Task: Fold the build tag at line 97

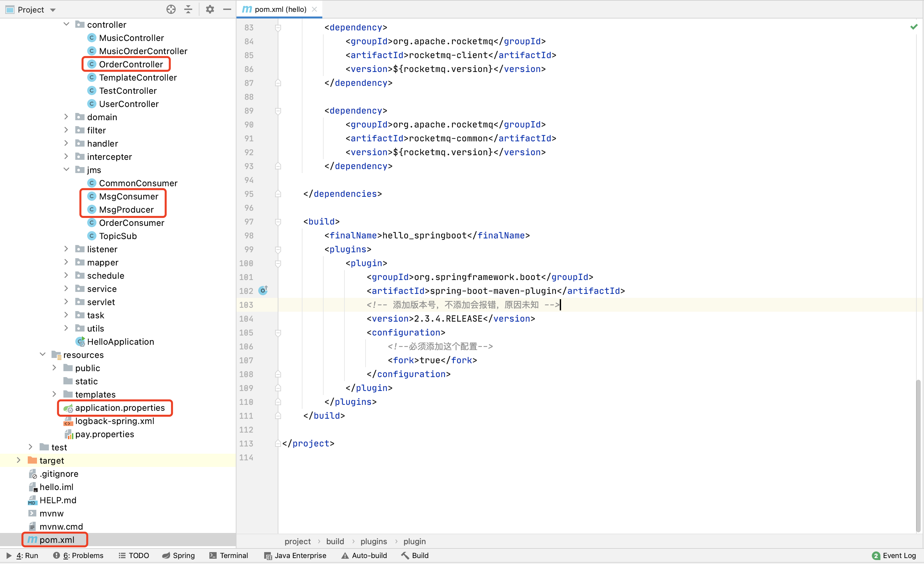Action: tap(278, 222)
